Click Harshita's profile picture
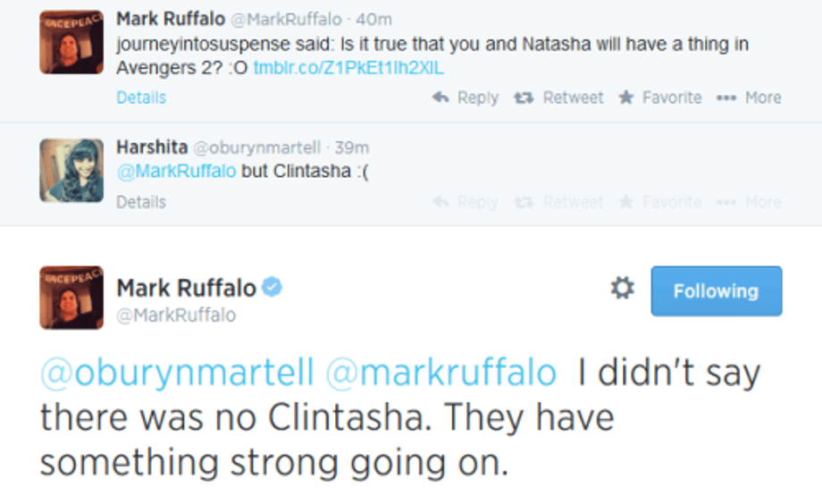The height and width of the screenshot is (504, 822). [71, 170]
